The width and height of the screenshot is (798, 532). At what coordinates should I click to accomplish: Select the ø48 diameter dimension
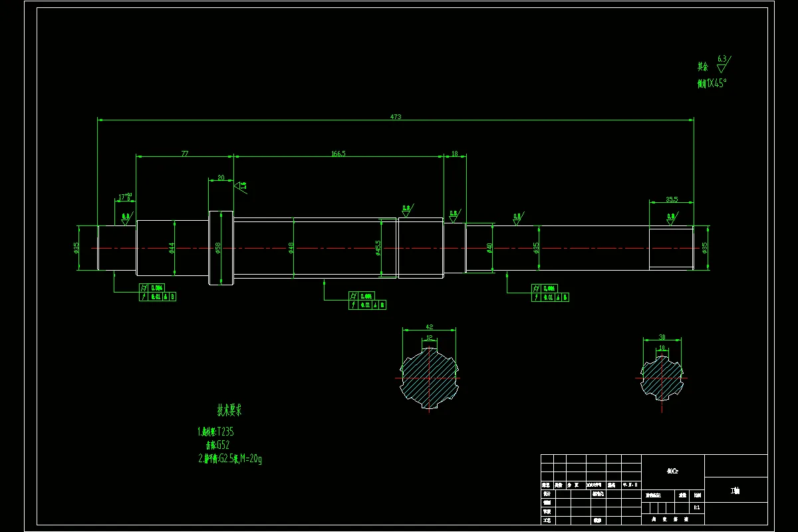[x=291, y=248]
